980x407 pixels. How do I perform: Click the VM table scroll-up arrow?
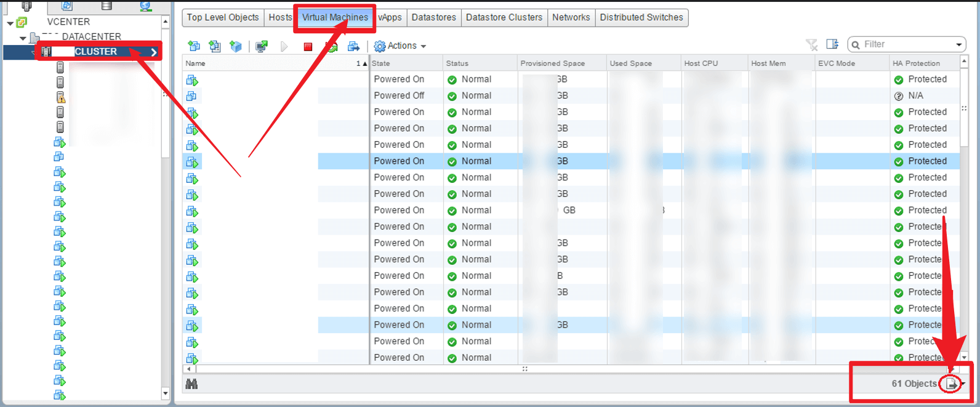[965, 62]
